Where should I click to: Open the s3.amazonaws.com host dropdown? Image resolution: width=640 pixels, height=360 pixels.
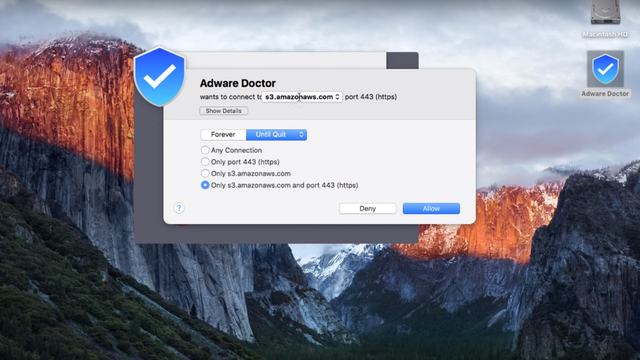tap(302, 97)
